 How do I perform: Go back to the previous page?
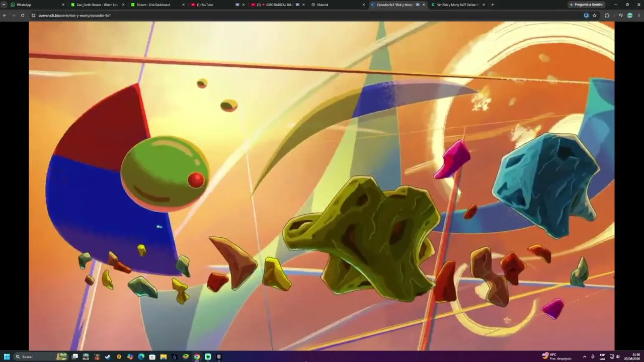[x=5, y=16]
